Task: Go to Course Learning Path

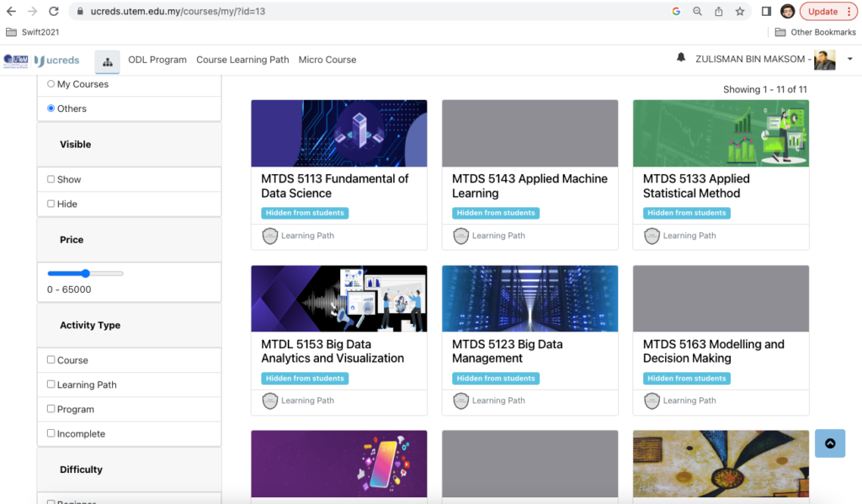Action: [x=242, y=60]
